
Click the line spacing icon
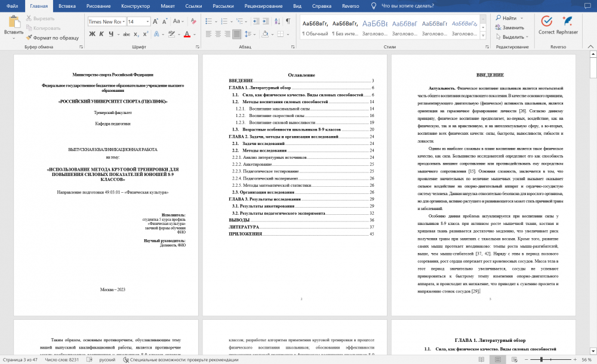(248, 34)
